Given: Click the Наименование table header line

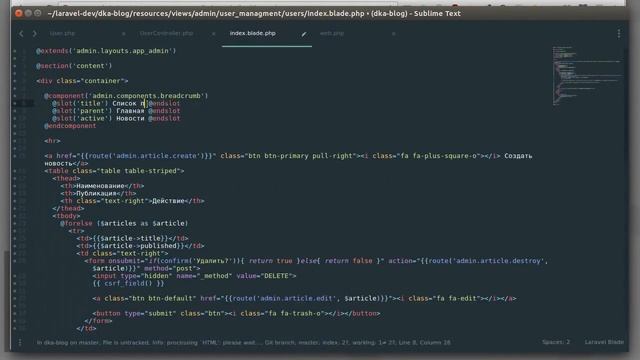Looking at the screenshot, I should [102, 186].
